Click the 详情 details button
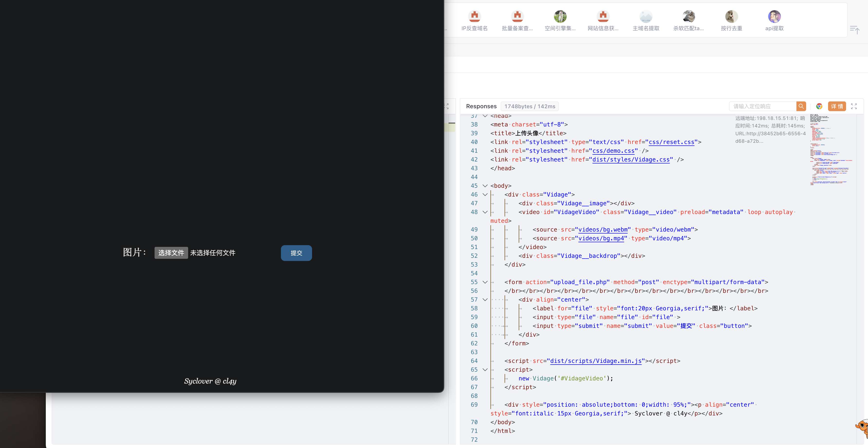Viewport: 868px width, 448px height. coord(837,106)
